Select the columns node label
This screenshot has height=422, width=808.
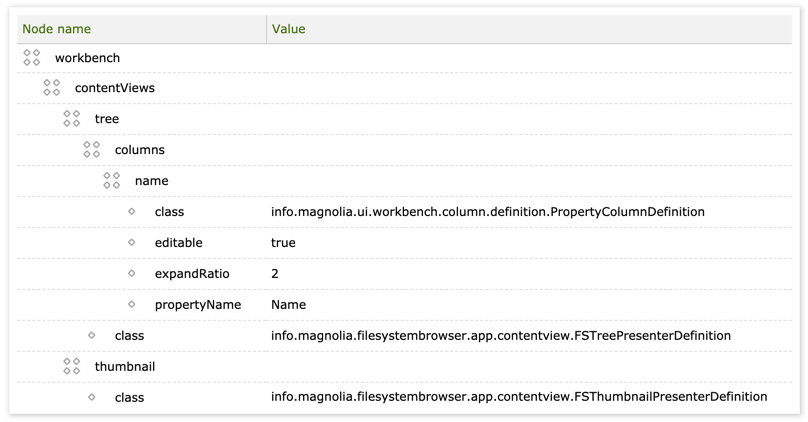tap(140, 150)
